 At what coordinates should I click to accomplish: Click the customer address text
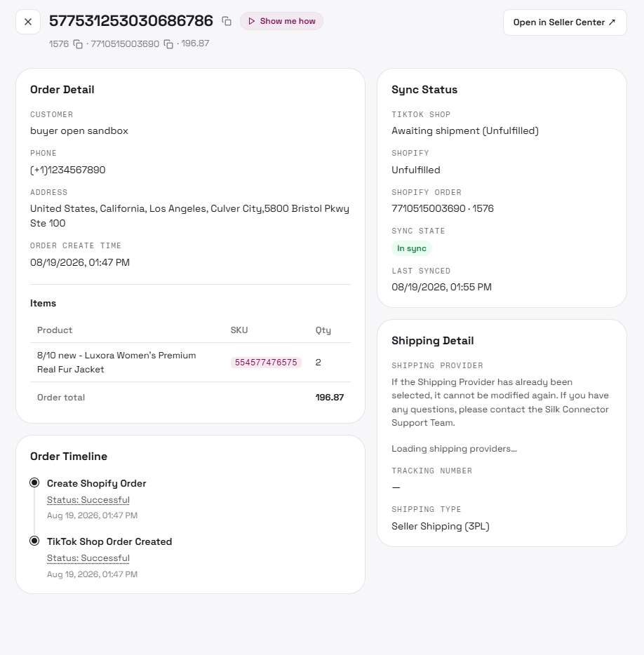coord(189,215)
